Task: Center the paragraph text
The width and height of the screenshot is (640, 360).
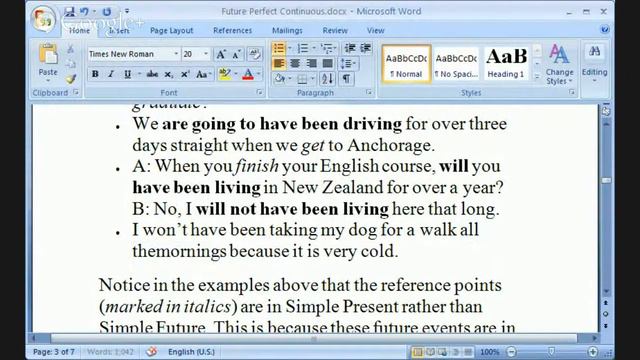Action: coord(295,63)
